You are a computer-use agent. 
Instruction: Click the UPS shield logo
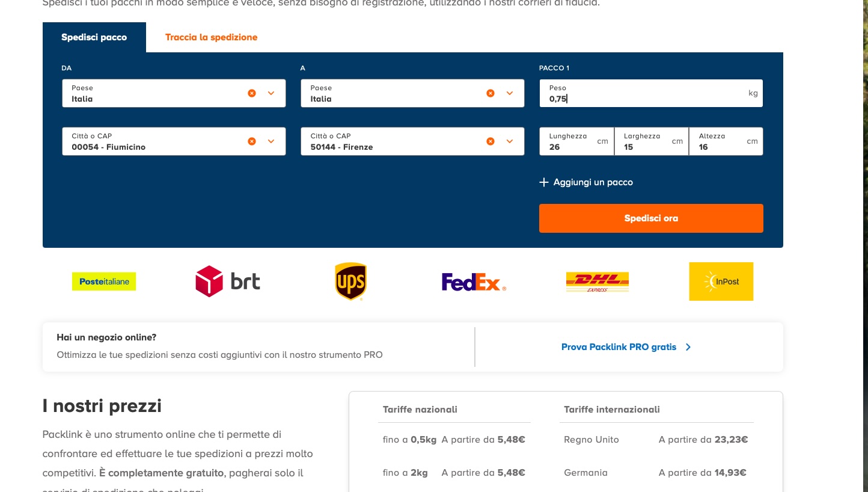click(x=350, y=281)
